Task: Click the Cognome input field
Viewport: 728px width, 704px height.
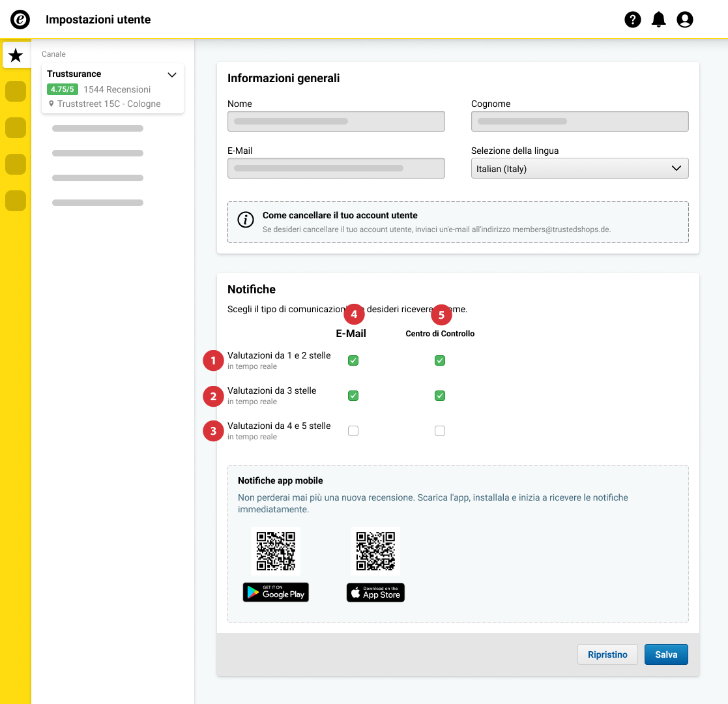Action: 579,121
